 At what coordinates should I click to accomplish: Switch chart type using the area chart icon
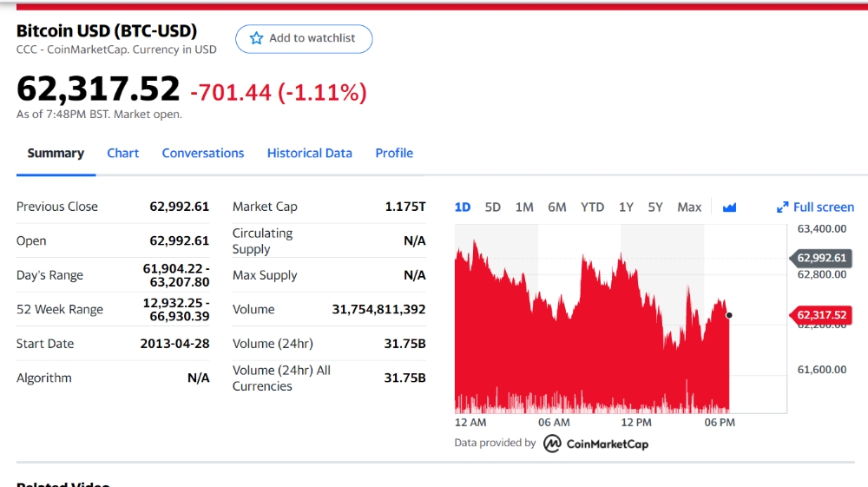click(730, 207)
